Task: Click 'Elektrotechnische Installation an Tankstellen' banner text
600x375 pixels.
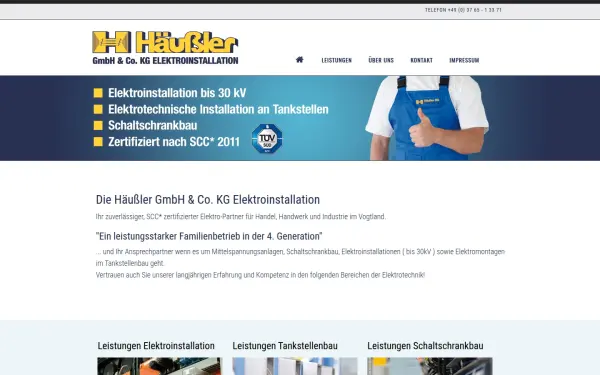Action: [218, 109]
